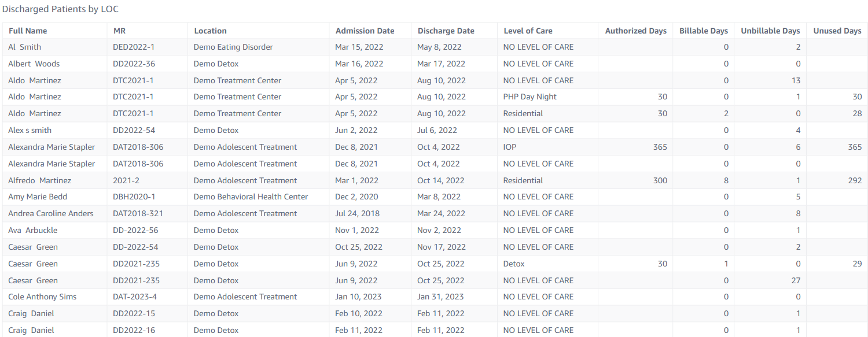Click the Billable Days column header
This screenshot has height=337, width=868.
pyautogui.click(x=703, y=31)
